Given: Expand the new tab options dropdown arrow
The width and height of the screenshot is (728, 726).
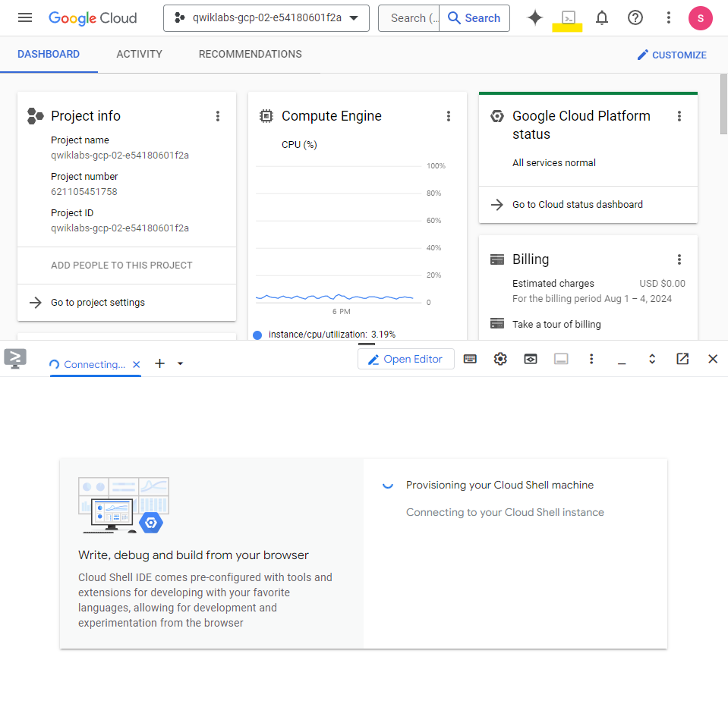Looking at the screenshot, I should 181,363.
